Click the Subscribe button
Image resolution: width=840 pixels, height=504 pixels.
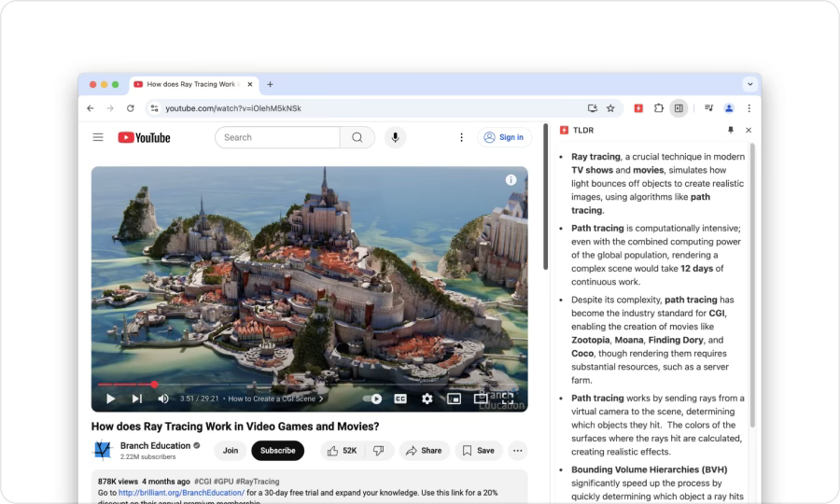[x=277, y=451]
